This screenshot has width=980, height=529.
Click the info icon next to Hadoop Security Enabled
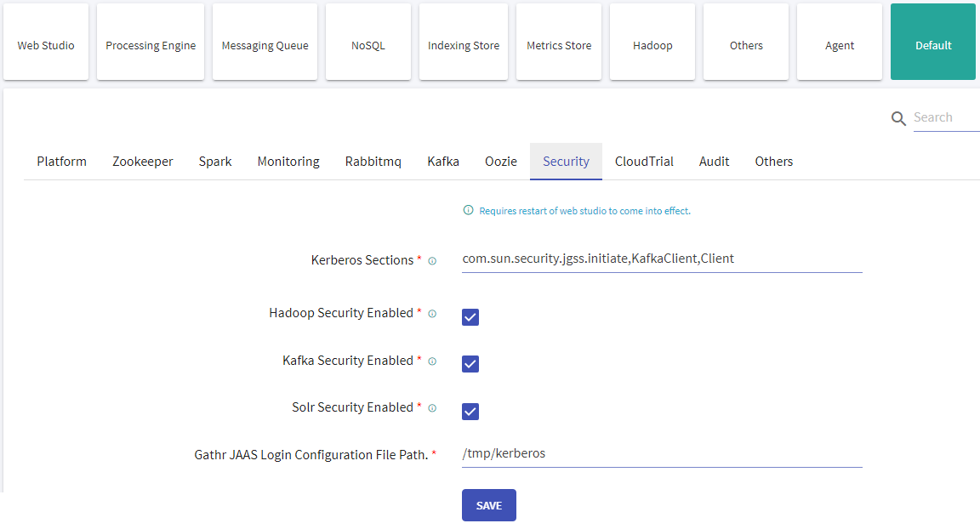tap(431, 314)
